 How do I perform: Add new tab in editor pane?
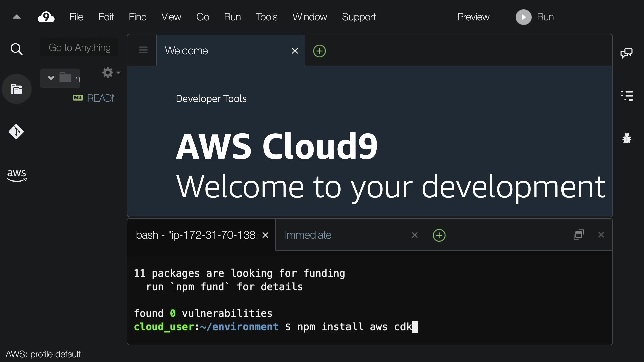click(x=319, y=51)
